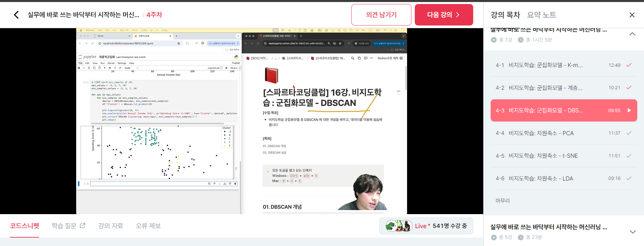The image size is (644, 246).
Task: Open the 오류 제보 tab
Action: [x=148, y=226]
